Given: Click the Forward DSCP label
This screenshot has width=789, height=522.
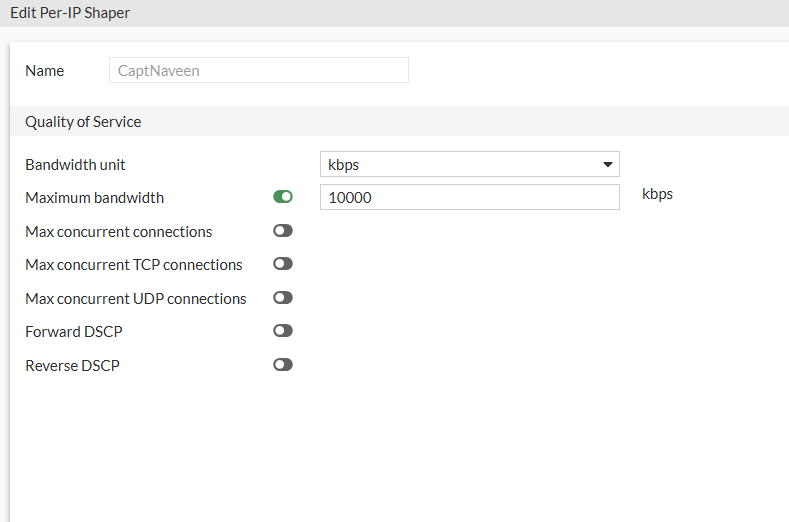Looking at the screenshot, I should point(73,331).
